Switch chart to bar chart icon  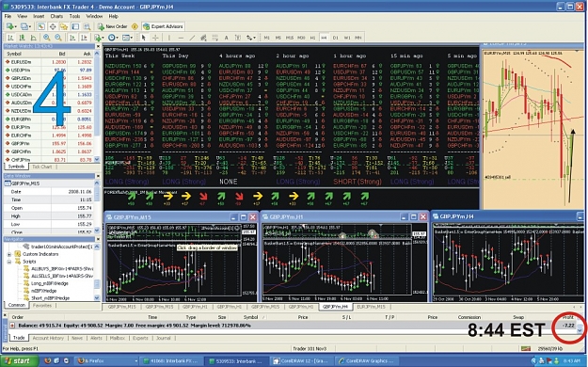point(10,38)
